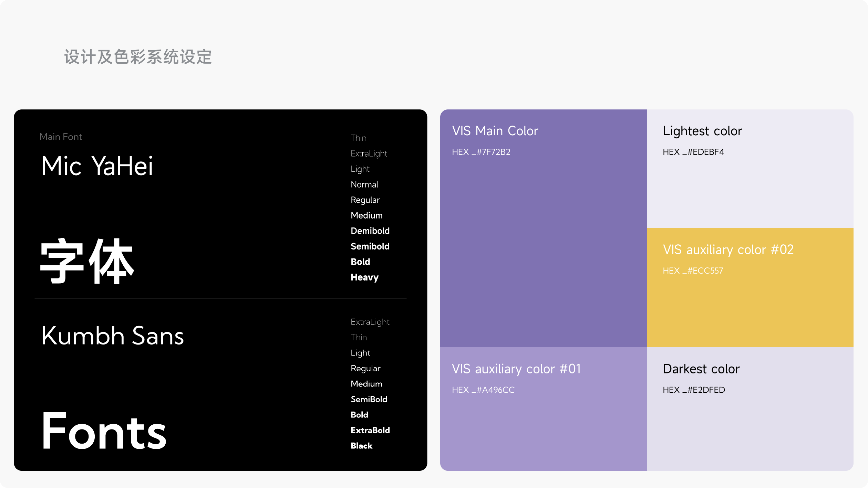Click the Normal font weight label
The image size is (868, 488).
[364, 184]
